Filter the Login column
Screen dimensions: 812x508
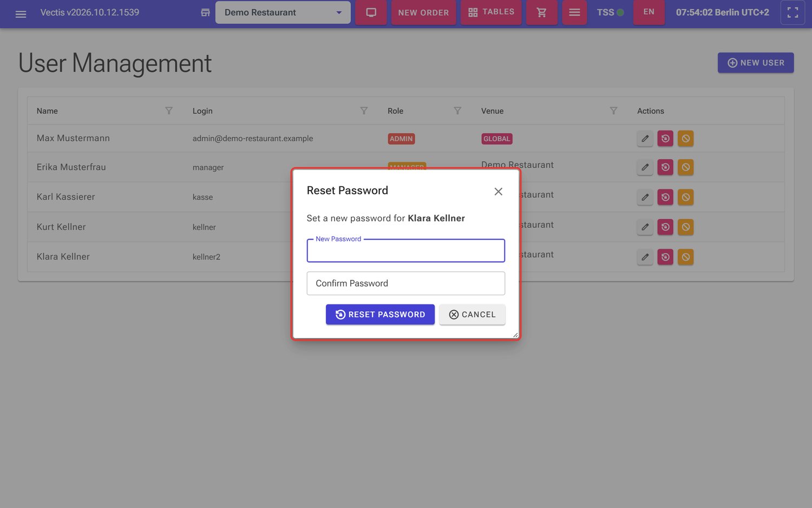364,110
